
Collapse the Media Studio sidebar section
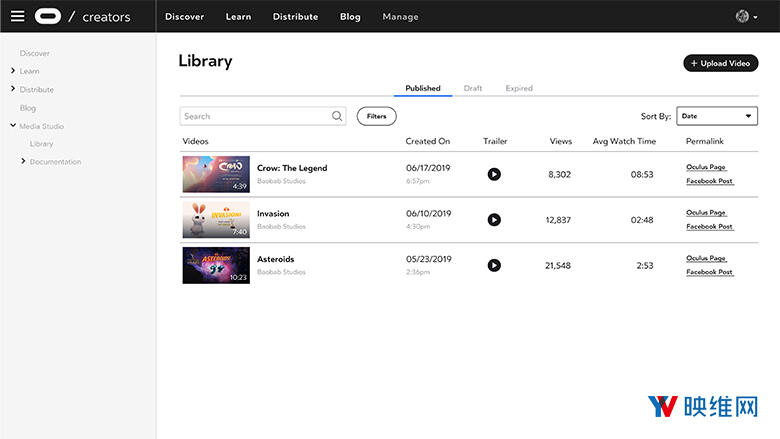click(x=13, y=126)
